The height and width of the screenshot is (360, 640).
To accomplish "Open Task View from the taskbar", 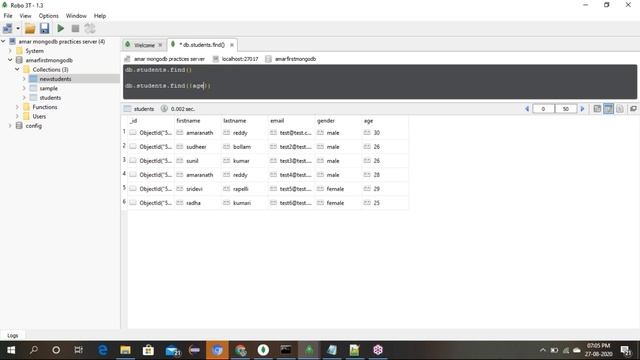I will [79, 350].
